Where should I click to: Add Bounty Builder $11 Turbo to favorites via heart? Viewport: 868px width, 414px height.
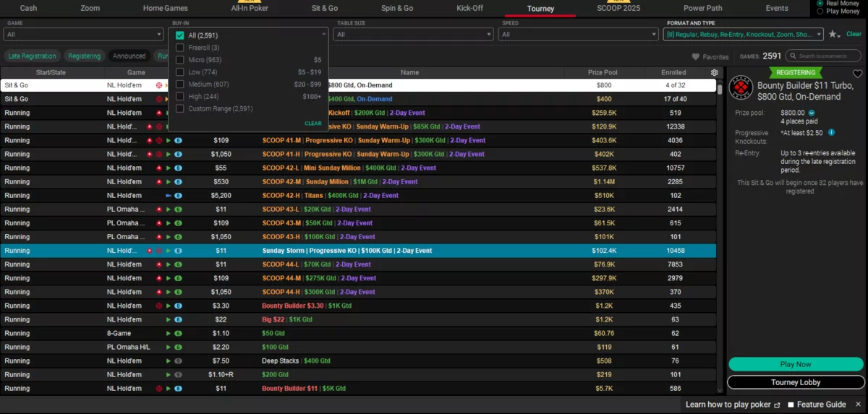pyautogui.click(x=857, y=74)
